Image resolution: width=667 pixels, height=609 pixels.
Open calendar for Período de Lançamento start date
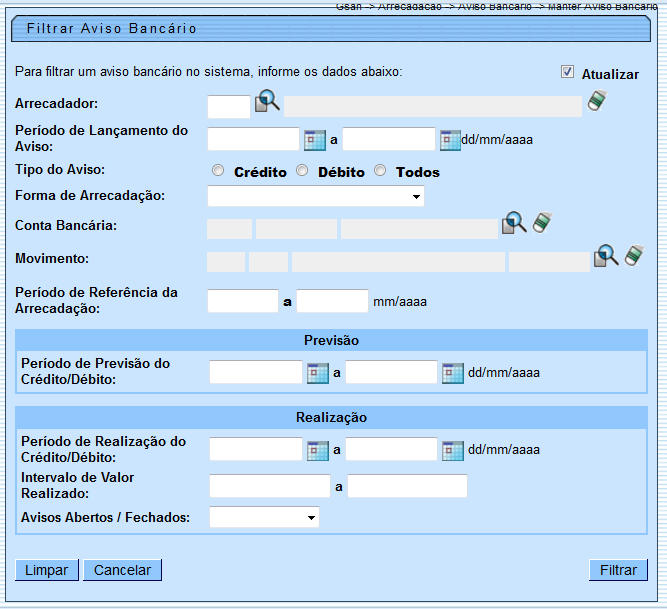pyautogui.click(x=315, y=140)
